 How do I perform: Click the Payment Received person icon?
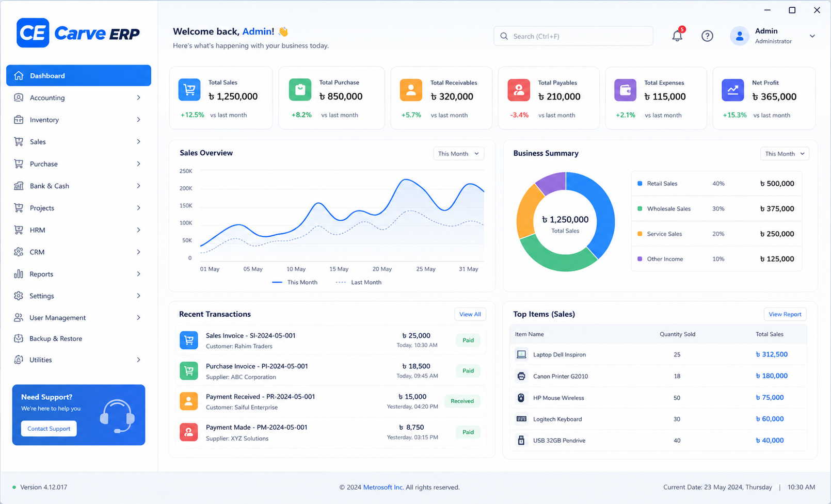(189, 401)
